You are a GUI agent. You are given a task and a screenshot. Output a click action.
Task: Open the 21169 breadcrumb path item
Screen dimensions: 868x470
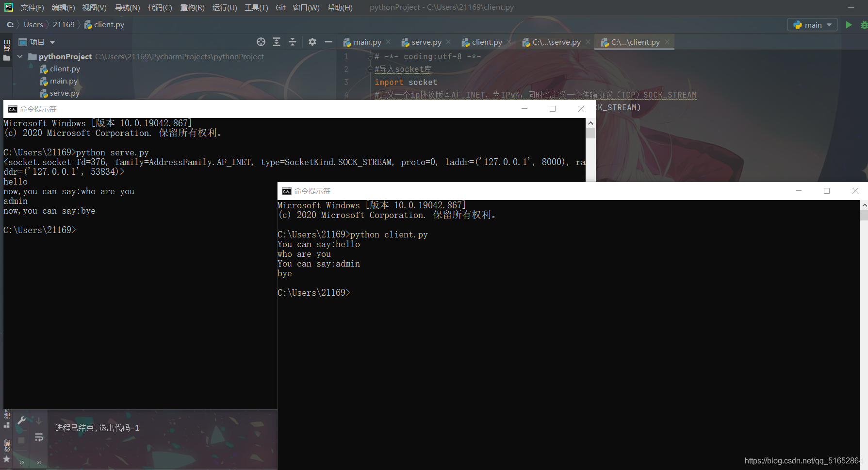(64, 24)
